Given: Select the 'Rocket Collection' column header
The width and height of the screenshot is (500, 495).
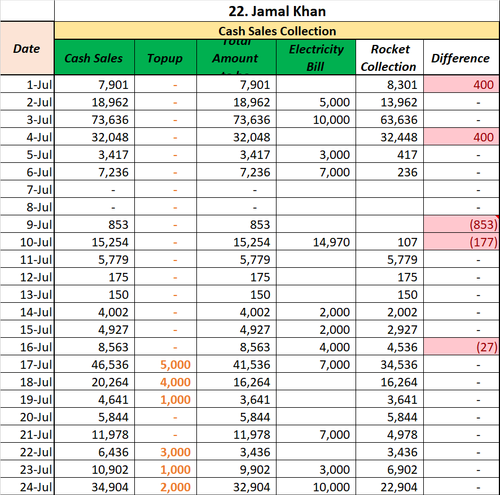Looking at the screenshot, I should coord(389,57).
